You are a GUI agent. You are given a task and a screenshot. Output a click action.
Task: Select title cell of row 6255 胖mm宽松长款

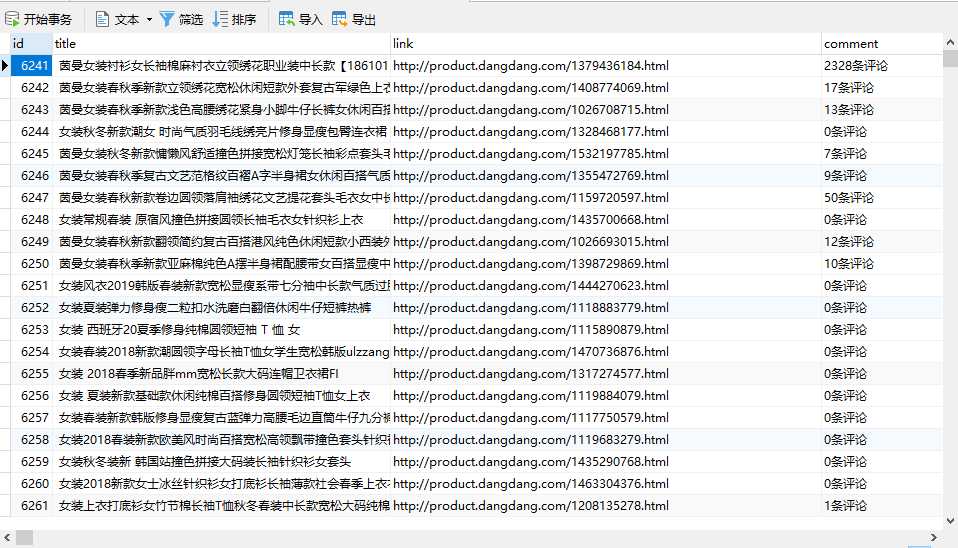click(221, 373)
